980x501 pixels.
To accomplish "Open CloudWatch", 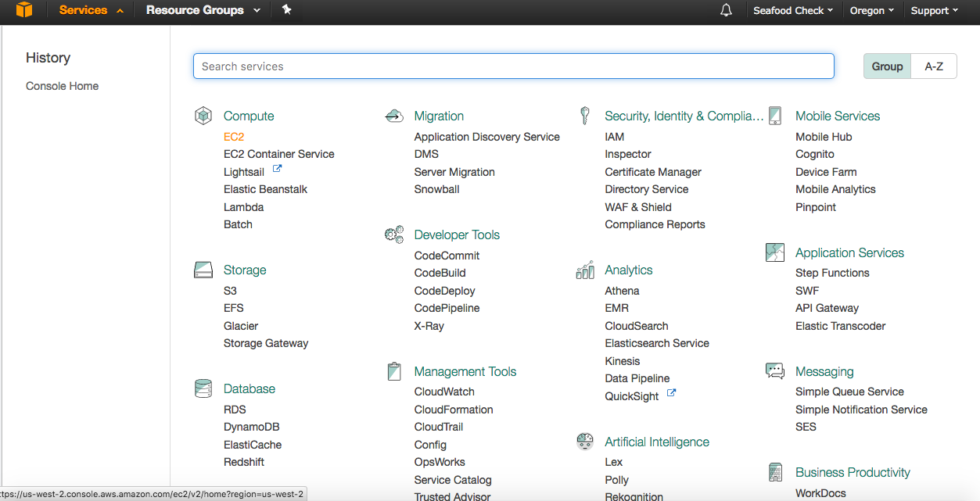I will pos(444,392).
